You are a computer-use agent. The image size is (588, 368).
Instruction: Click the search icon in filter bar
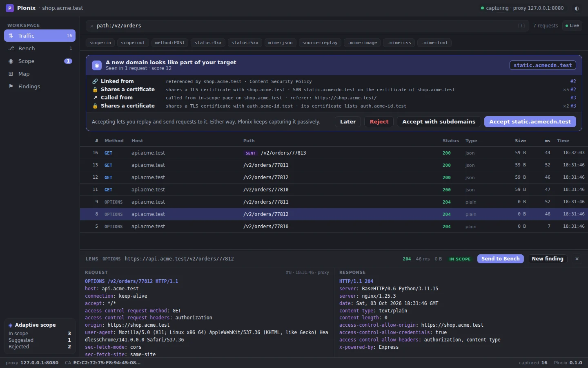[x=91, y=26]
